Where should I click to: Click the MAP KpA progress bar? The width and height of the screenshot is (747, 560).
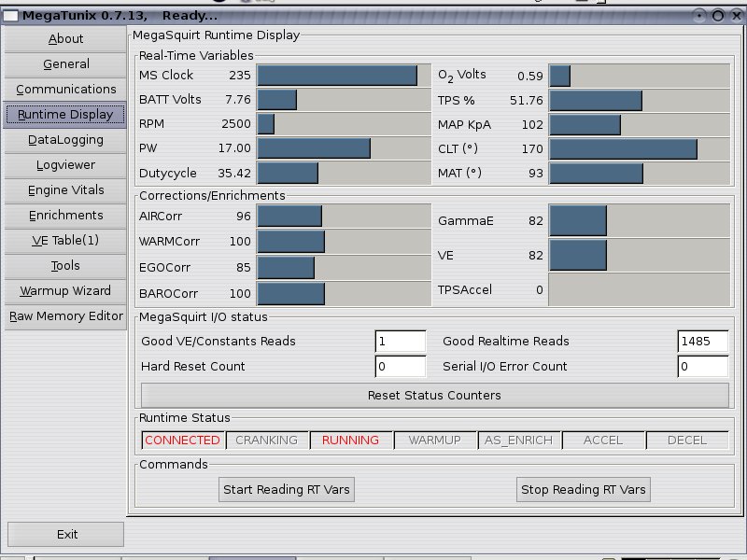[640, 124]
